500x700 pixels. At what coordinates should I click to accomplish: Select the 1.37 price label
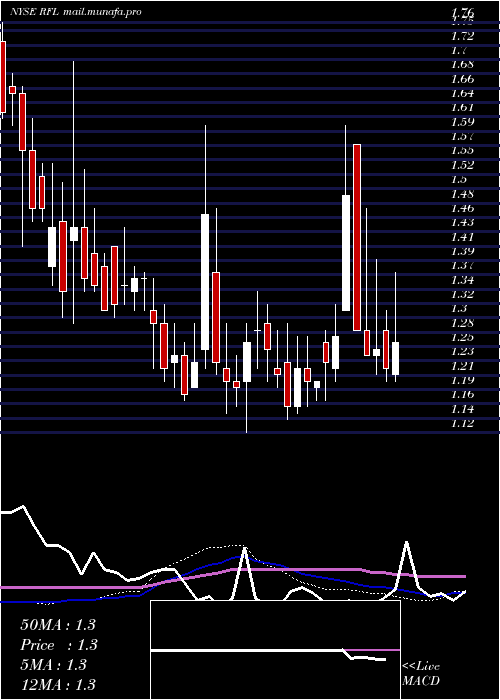(462, 266)
